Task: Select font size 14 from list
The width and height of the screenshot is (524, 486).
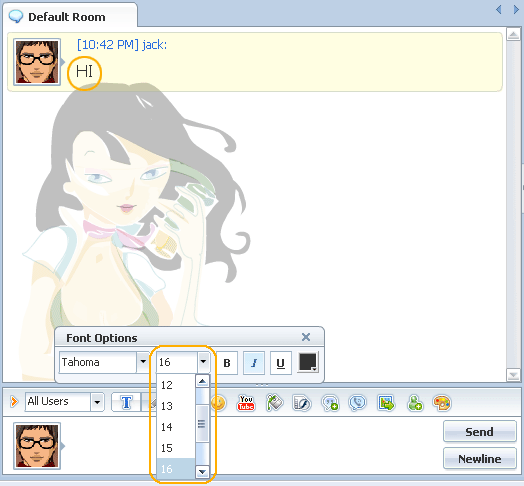Action: coord(175,427)
